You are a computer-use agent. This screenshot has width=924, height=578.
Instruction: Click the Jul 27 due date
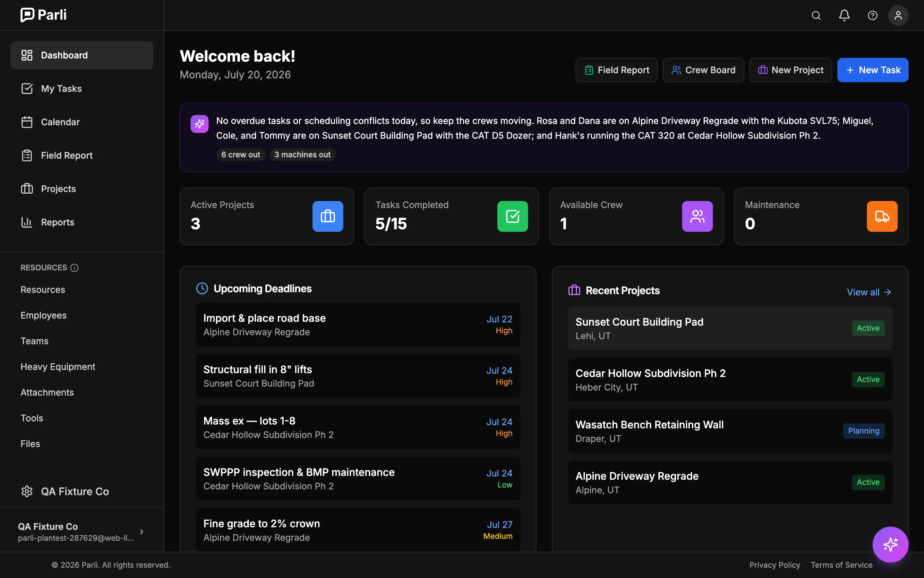point(500,524)
